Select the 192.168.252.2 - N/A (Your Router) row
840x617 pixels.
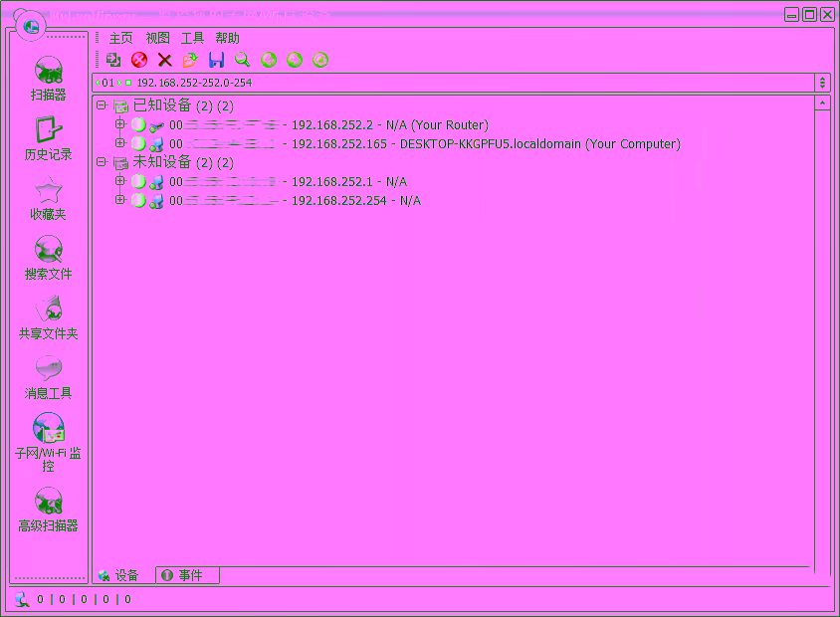tap(328, 125)
